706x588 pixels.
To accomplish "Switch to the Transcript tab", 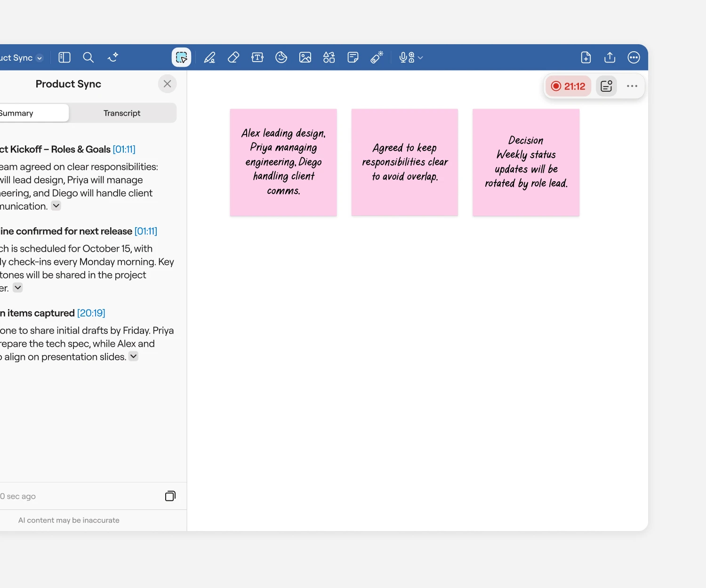I will (x=122, y=113).
